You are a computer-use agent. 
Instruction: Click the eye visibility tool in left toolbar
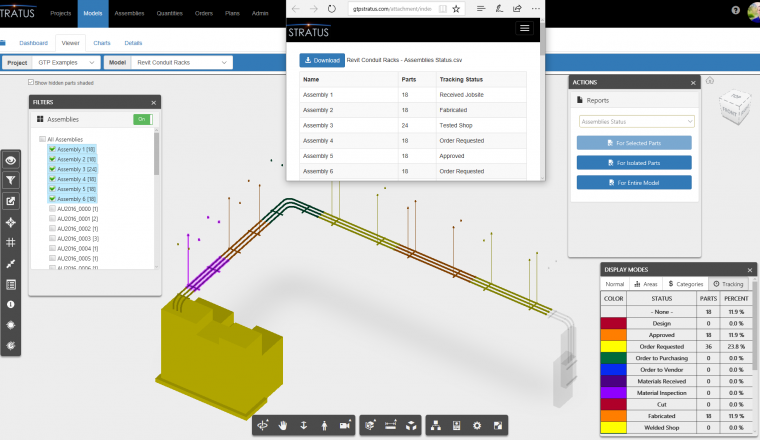pos(11,159)
